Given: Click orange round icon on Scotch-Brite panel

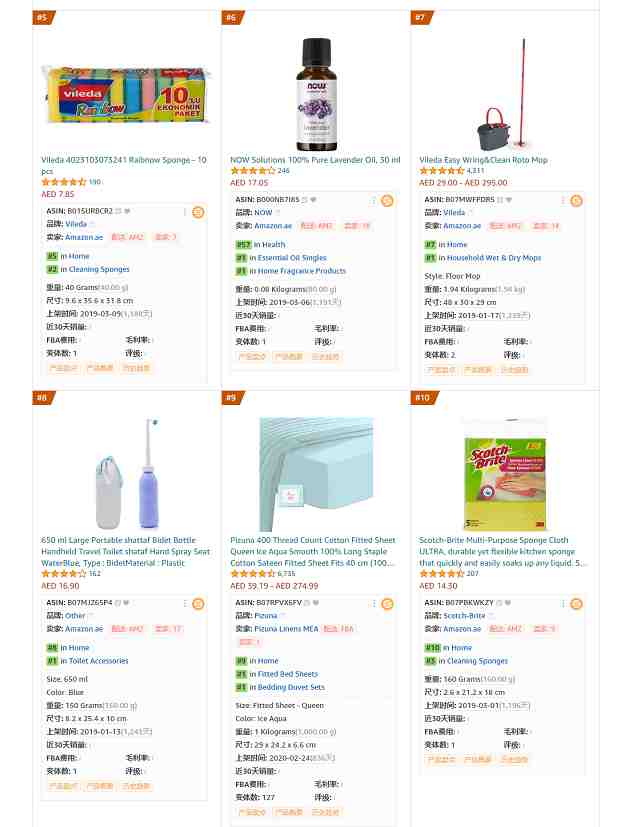Looking at the screenshot, I should pyautogui.click(x=576, y=603).
